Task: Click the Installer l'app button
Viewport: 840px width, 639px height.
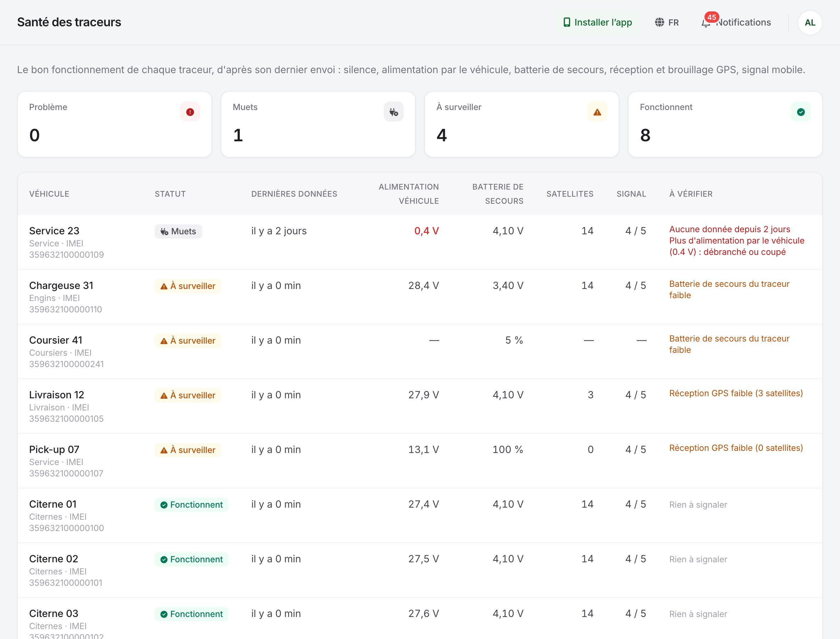Action: tap(597, 22)
